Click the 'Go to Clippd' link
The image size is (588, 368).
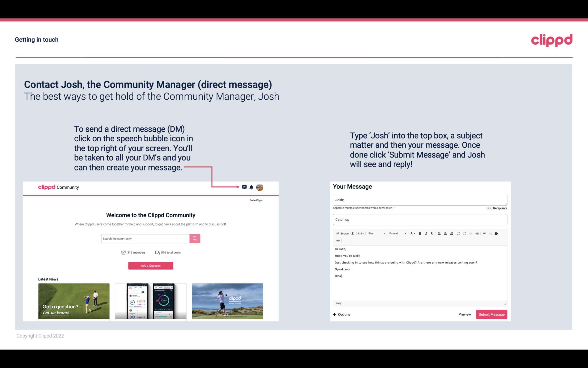(x=256, y=200)
